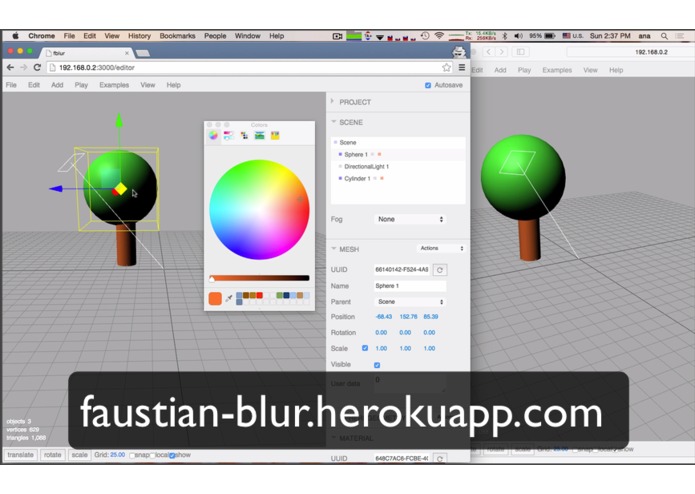
Task: Click Sphere 1 material color dot
Action: pyautogui.click(x=379, y=154)
